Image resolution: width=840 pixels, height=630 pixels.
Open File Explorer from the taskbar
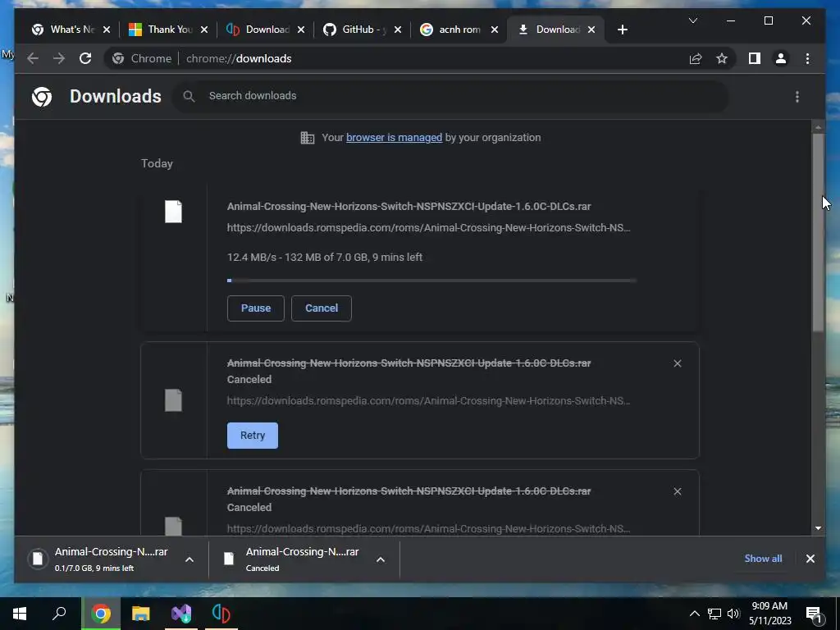141,614
